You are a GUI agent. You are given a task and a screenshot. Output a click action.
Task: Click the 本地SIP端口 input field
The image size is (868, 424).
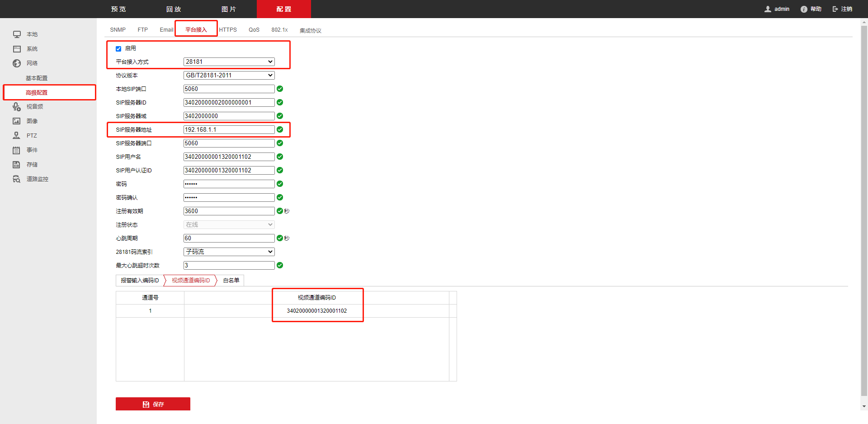pos(229,89)
